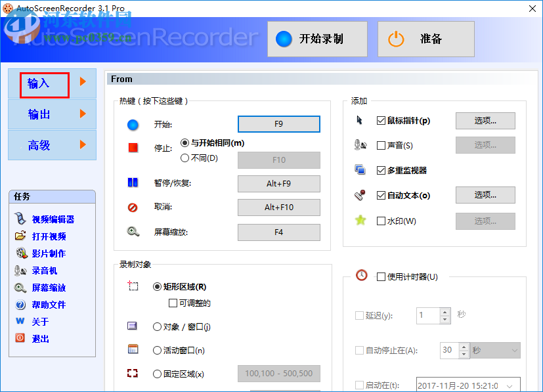Increase the 延迟(y) delay value with the up stepper
543x392 pixels.
[x=445, y=311]
